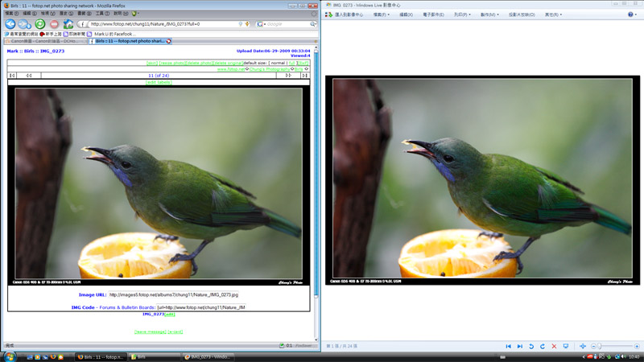Image resolution: width=644 pixels, height=362 pixels.
Task: Click Photo Gallery 編輯(X) fix button
Action: (x=406, y=14)
